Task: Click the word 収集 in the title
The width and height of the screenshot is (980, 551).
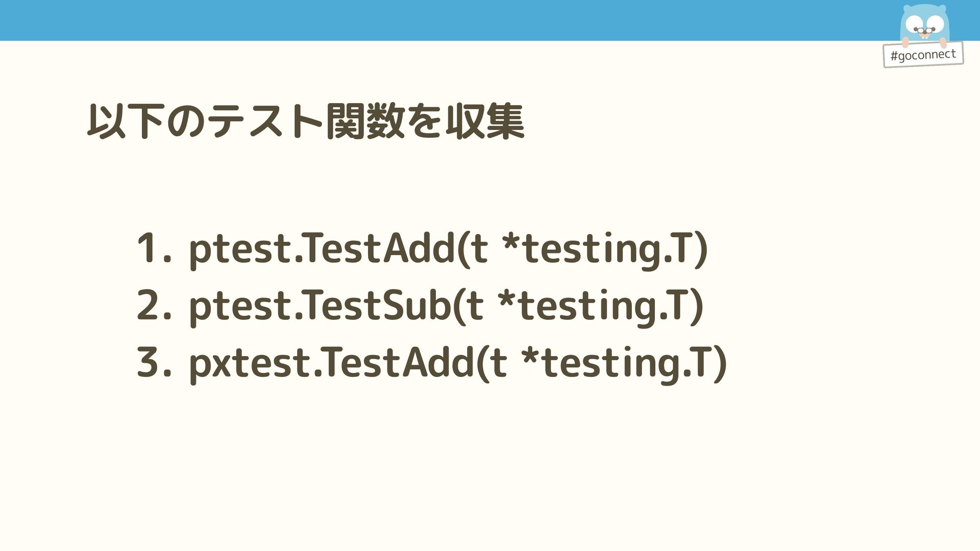Action: (x=485, y=121)
